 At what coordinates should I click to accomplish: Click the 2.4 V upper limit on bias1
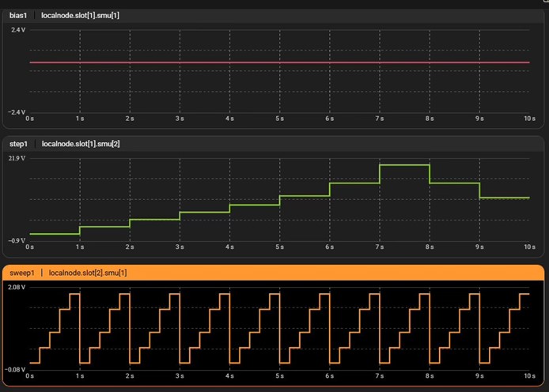coord(17,29)
